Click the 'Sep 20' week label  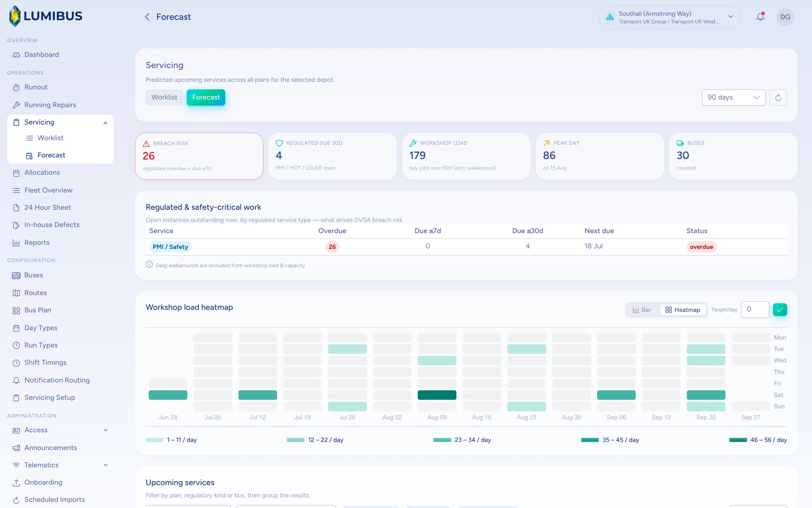[x=706, y=417]
